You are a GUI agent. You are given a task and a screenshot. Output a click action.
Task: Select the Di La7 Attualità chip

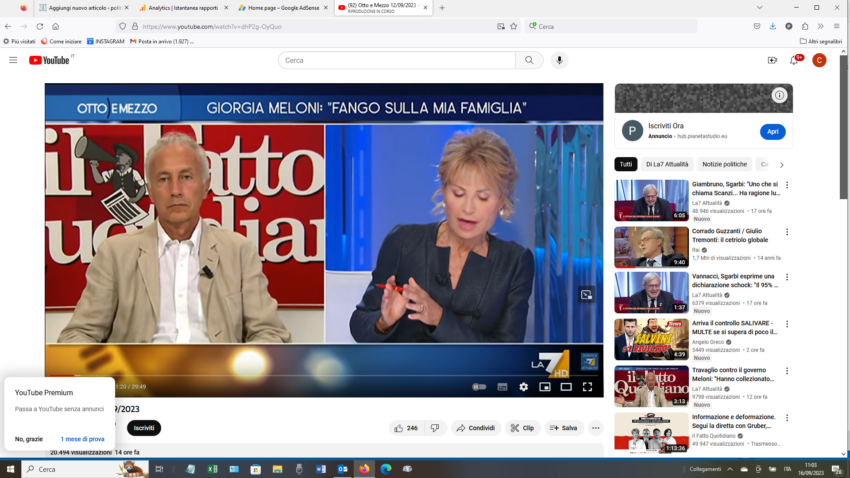[x=667, y=164]
